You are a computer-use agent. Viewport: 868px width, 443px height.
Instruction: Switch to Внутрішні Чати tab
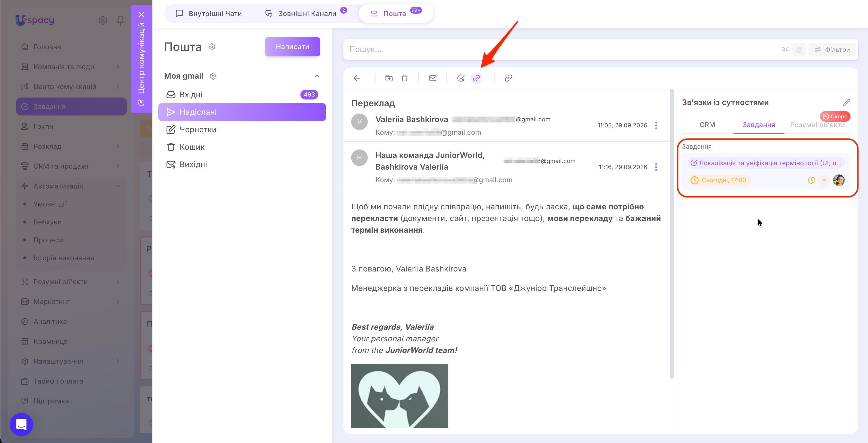(209, 14)
